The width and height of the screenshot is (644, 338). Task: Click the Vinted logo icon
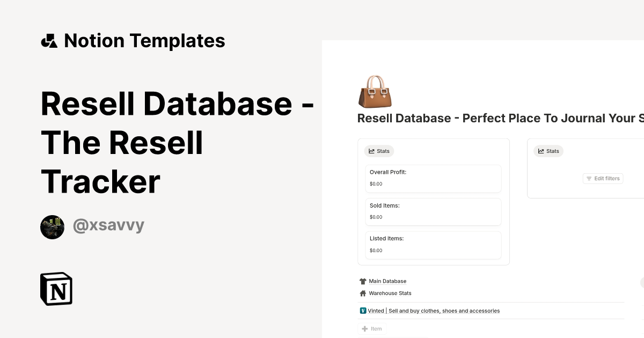pos(363,311)
